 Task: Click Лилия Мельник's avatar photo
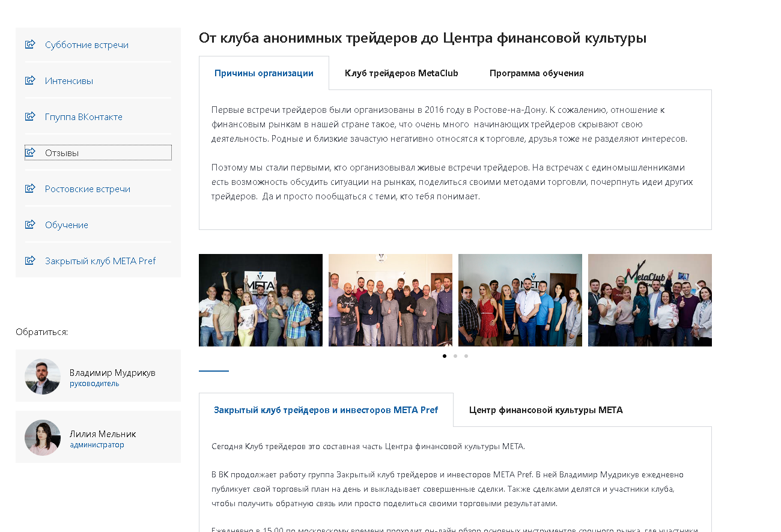[x=43, y=438]
